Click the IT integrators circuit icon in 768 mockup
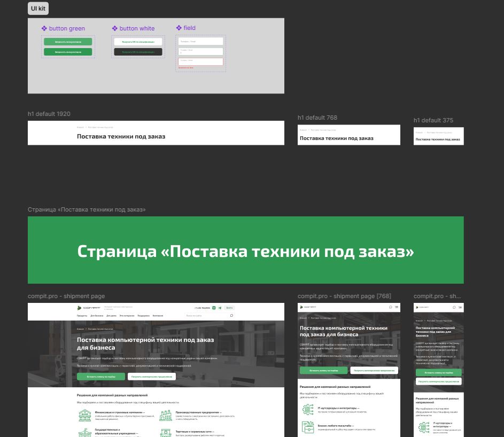Screen dimensions: 504x437 (308, 409)
